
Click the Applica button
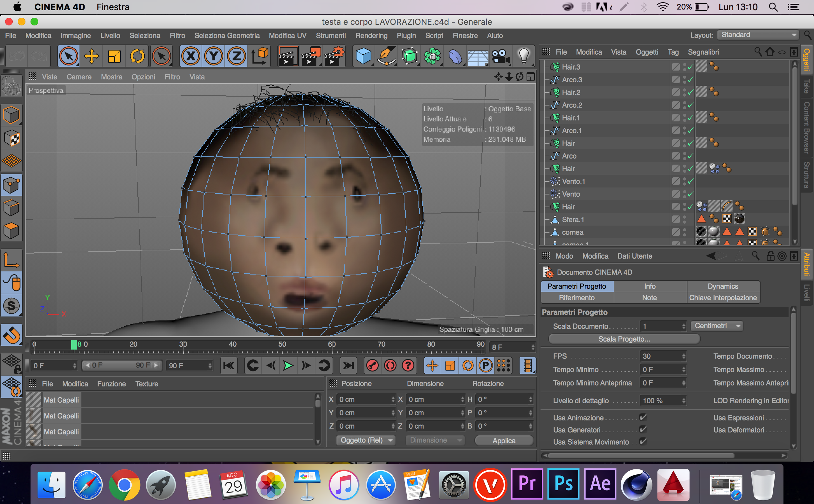coord(504,440)
